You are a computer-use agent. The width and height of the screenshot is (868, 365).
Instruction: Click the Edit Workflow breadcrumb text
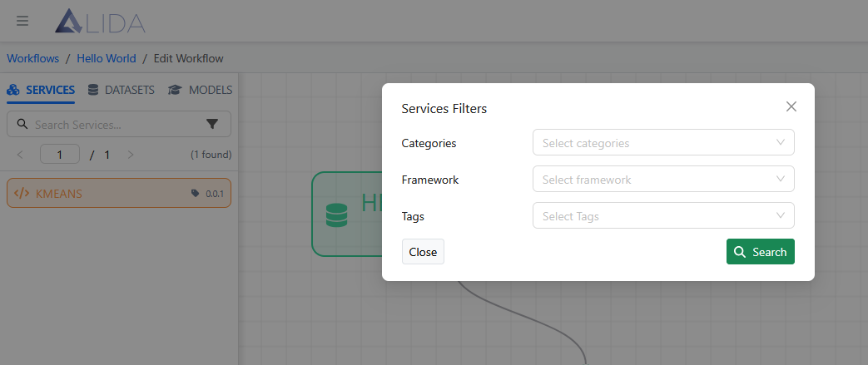pos(189,58)
